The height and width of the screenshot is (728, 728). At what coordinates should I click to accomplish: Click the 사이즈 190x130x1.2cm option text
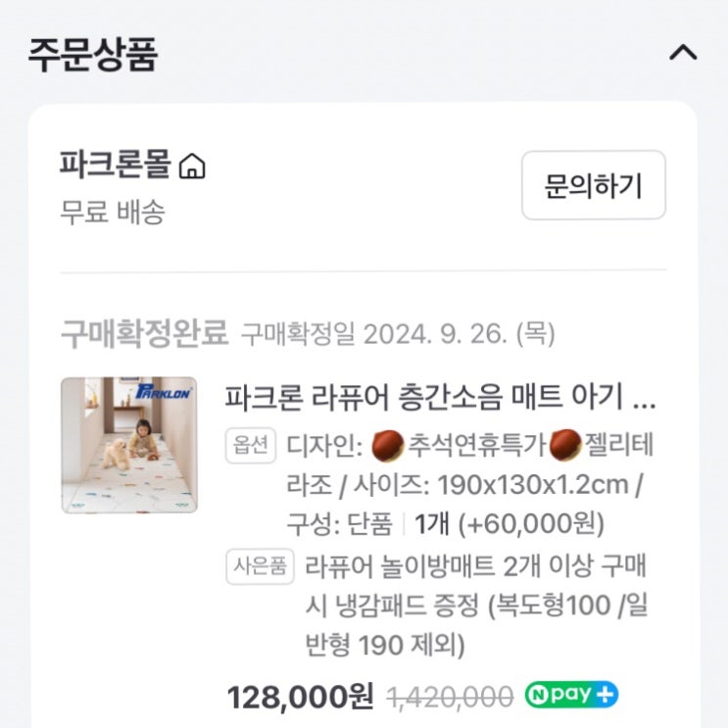coord(491,485)
